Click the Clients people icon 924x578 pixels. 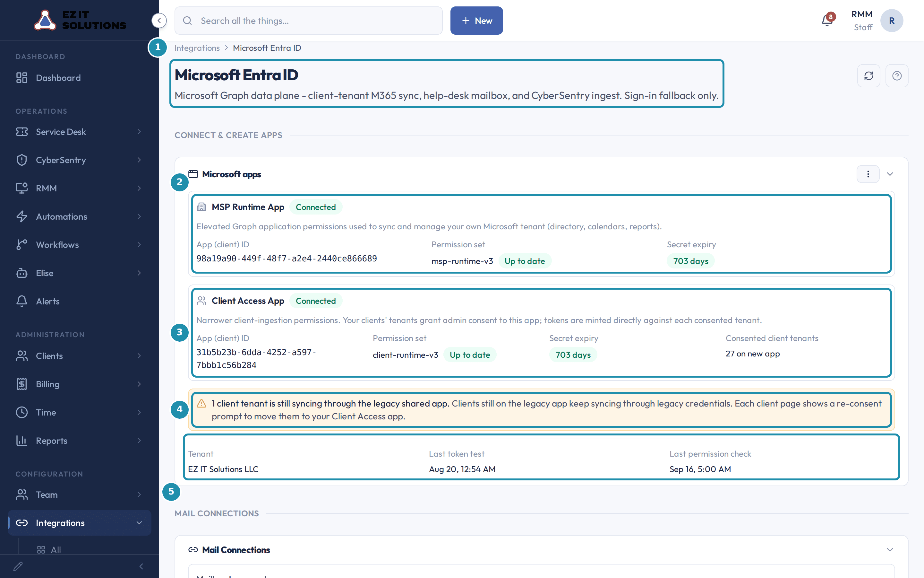tap(22, 355)
